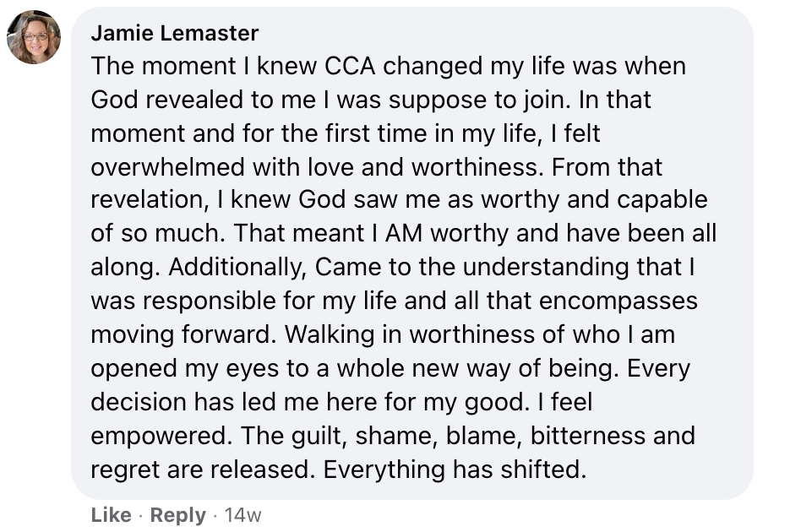The width and height of the screenshot is (801, 532).
Task: Like Jamie Lemaster's comment
Action: 111,514
